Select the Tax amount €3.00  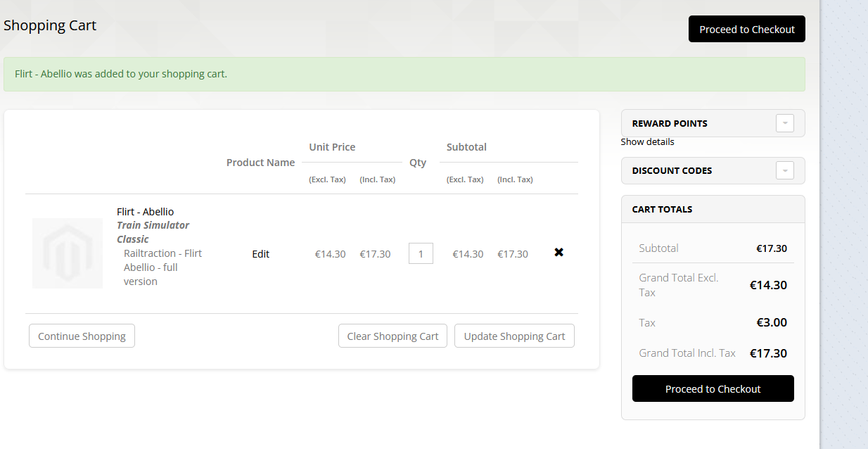click(772, 322)
